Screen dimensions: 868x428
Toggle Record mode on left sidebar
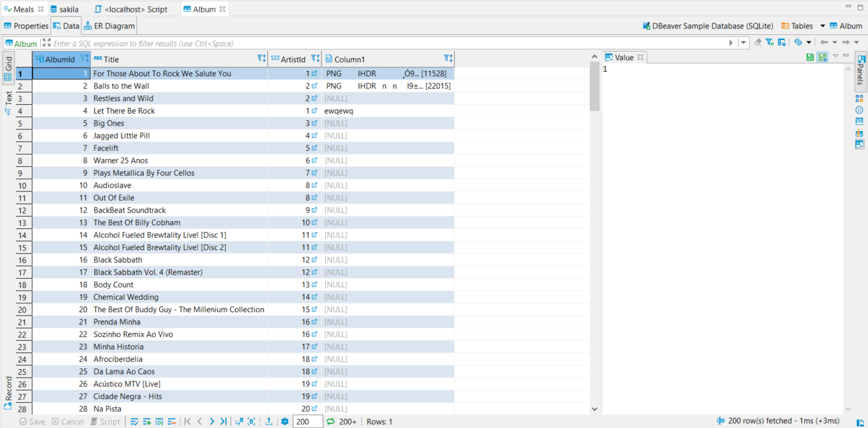coord(8,392)
